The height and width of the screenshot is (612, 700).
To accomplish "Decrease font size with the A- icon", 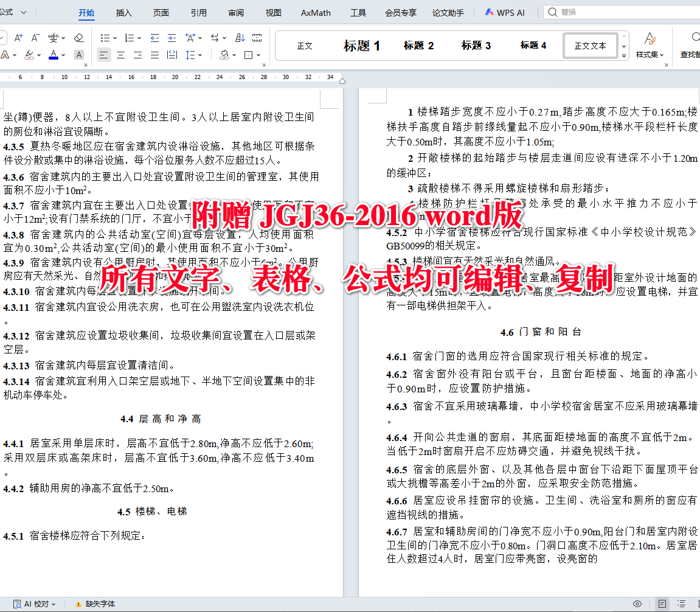I will [x=35, y=38].
